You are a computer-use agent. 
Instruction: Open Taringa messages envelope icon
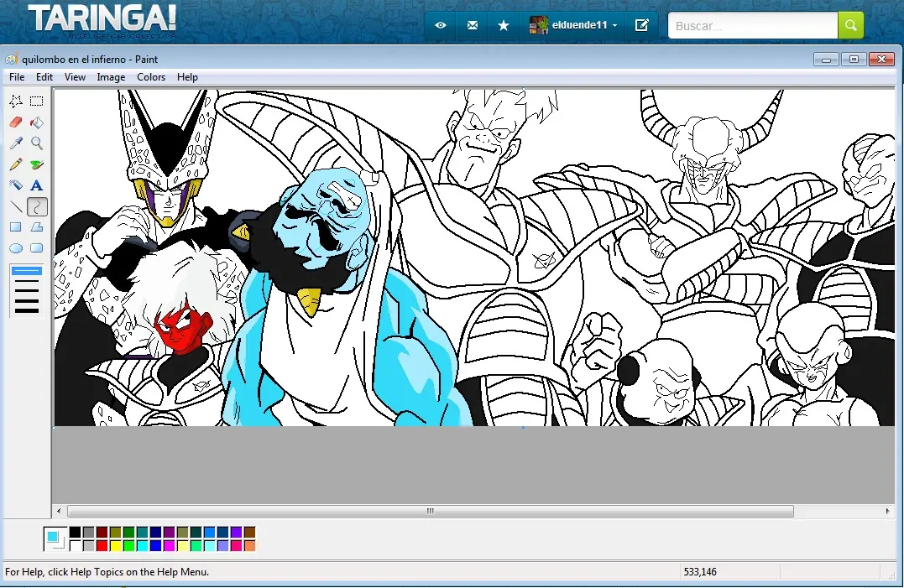[x=473, y=25]
